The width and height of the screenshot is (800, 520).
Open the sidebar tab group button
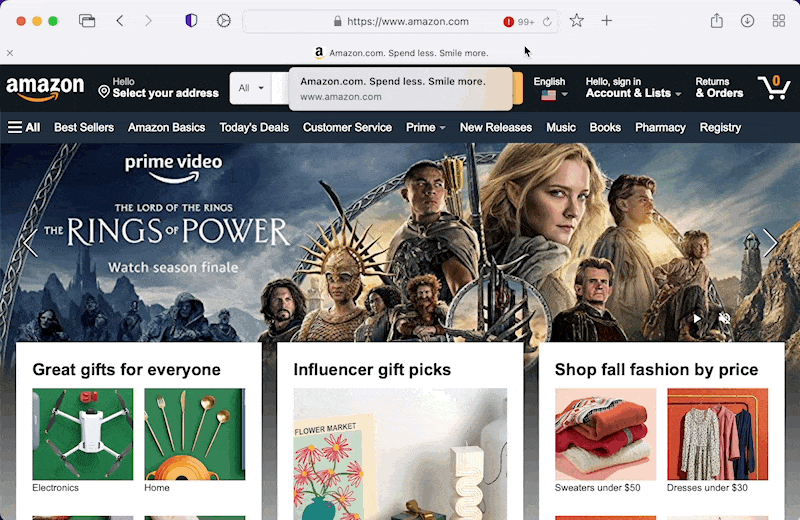pyautogui.click(x=87, y=21)
